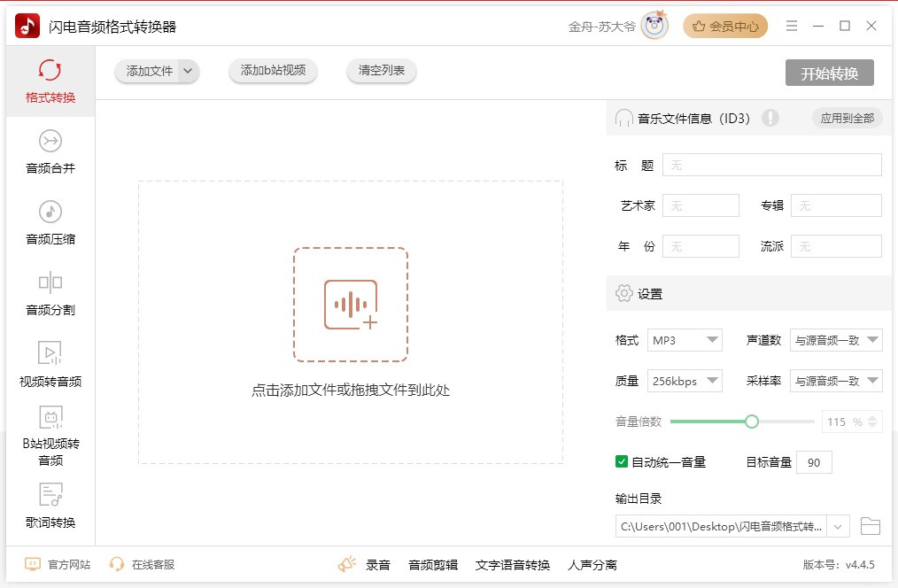898x588 pixels.
Task: Open the 会员中心 member center
Action: coord(725,26)
